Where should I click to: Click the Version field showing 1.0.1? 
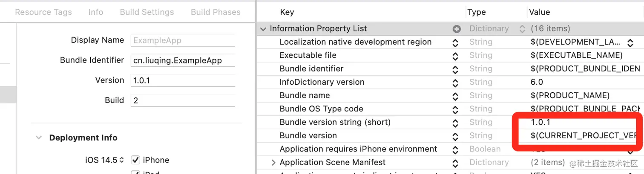183,80
